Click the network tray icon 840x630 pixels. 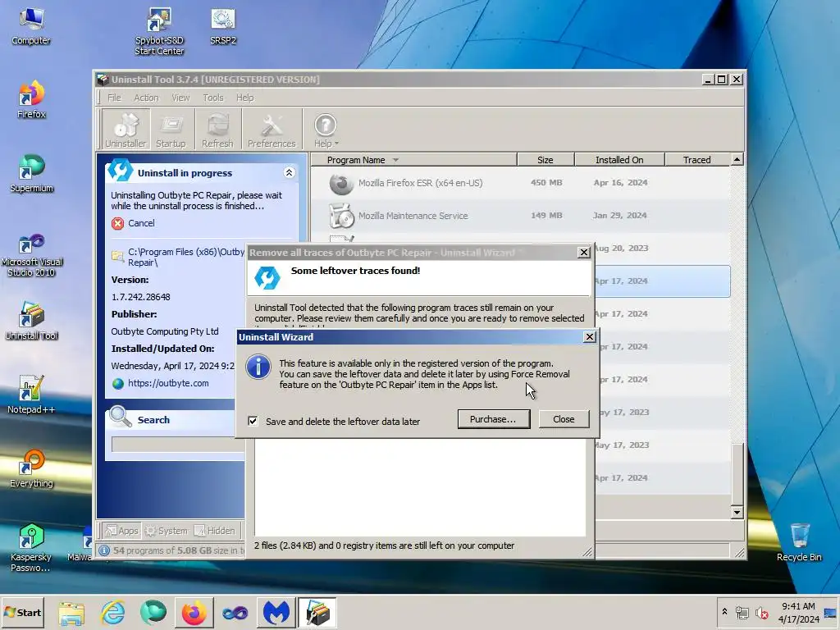pos(742,613)
